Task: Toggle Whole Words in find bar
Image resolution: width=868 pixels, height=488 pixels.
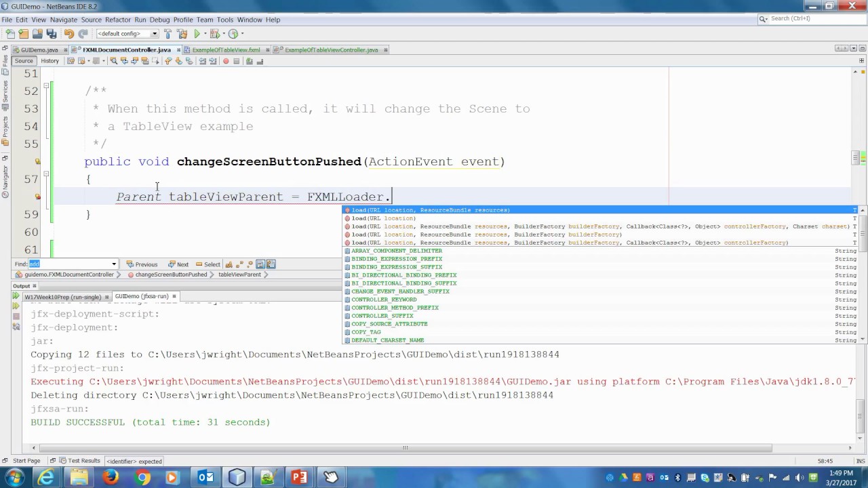Action: pyautogui.click(x=239, y=264)
